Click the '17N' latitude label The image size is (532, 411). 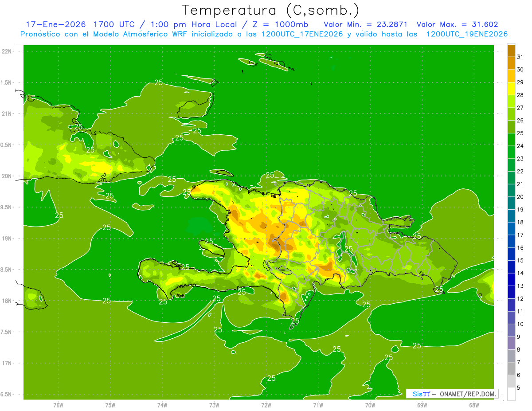(7, 363)
